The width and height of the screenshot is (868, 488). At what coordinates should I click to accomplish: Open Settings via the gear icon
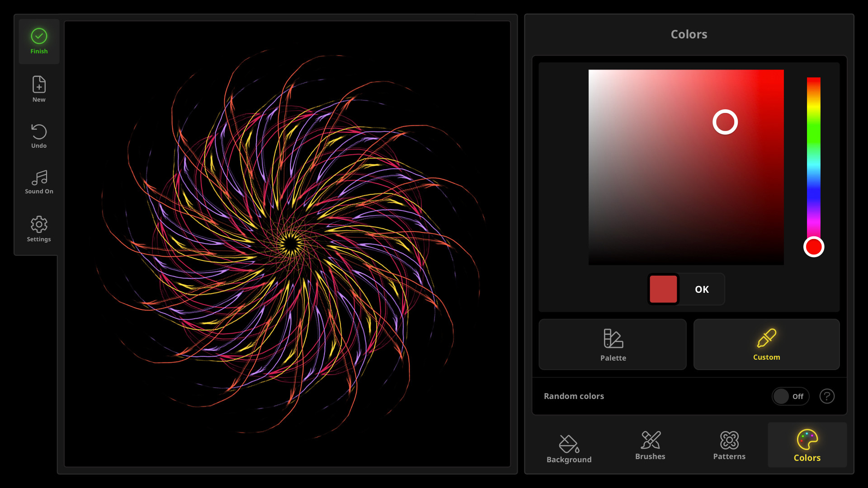pos(39,225)
